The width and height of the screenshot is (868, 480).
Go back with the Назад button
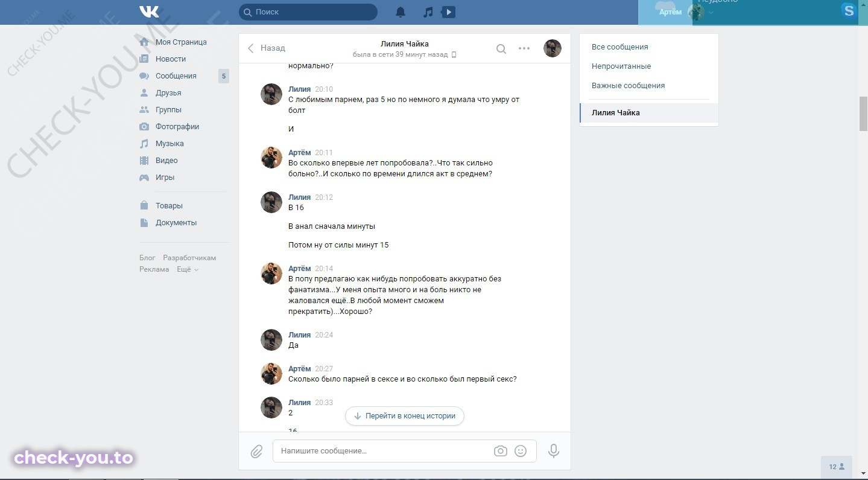point(267,48)
